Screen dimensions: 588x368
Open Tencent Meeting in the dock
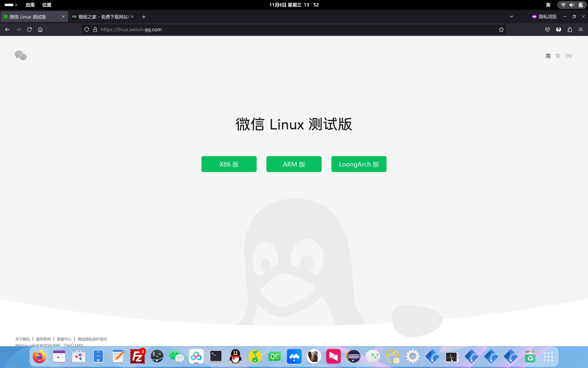[x=294, y=357]
